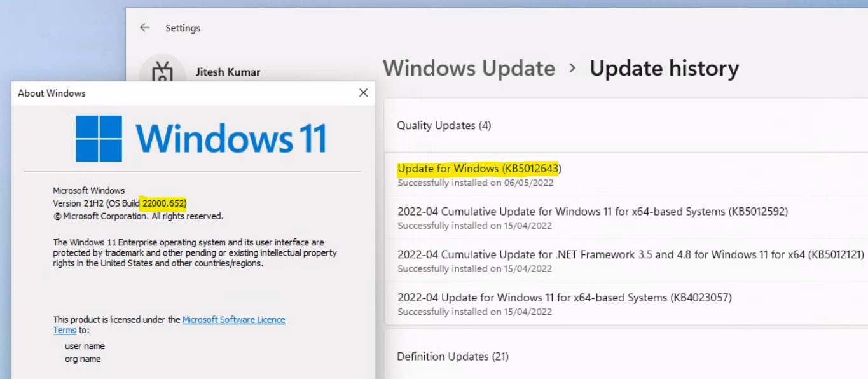Select the cumulative update KB5012592 entry
The image size is (868, 379).
pos(593,211)
